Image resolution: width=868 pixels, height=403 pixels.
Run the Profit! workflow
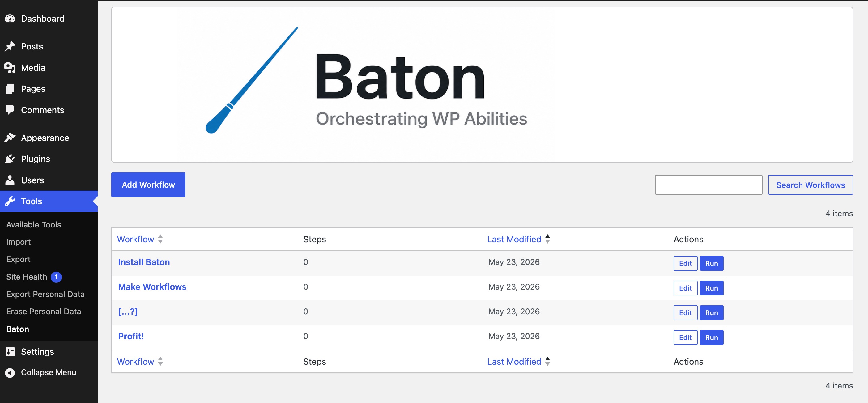711,337
